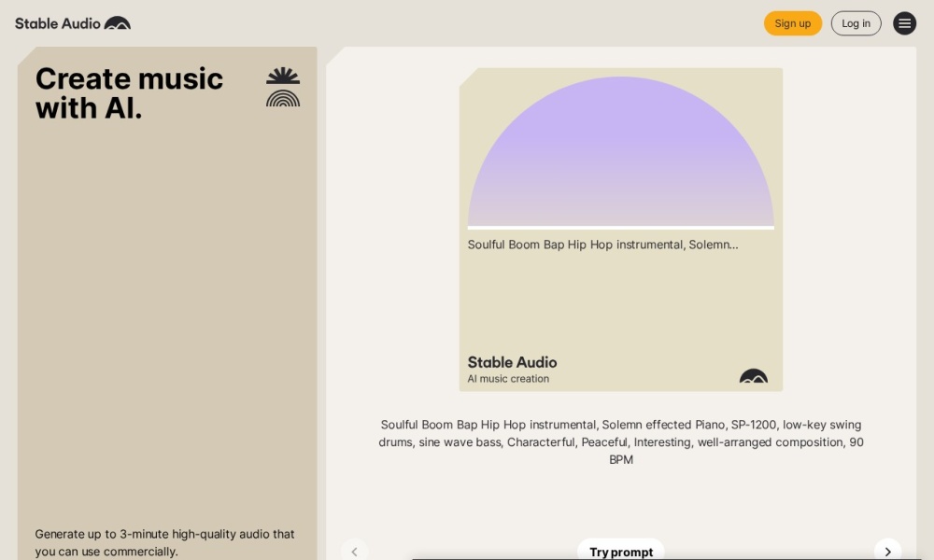Select the full prompt description text
The height and width of the screenshot is (560, 934).
point(620,441)
